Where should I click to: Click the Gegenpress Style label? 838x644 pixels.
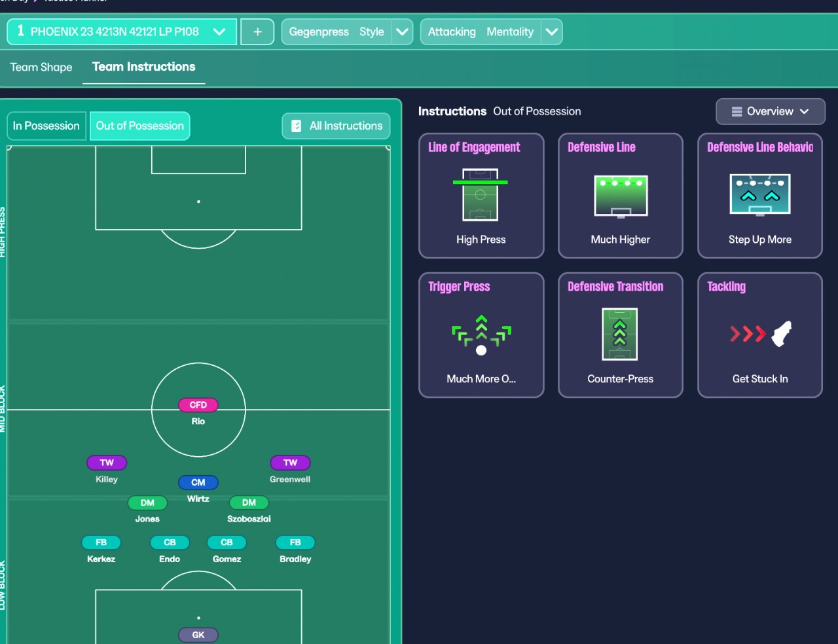337,31
